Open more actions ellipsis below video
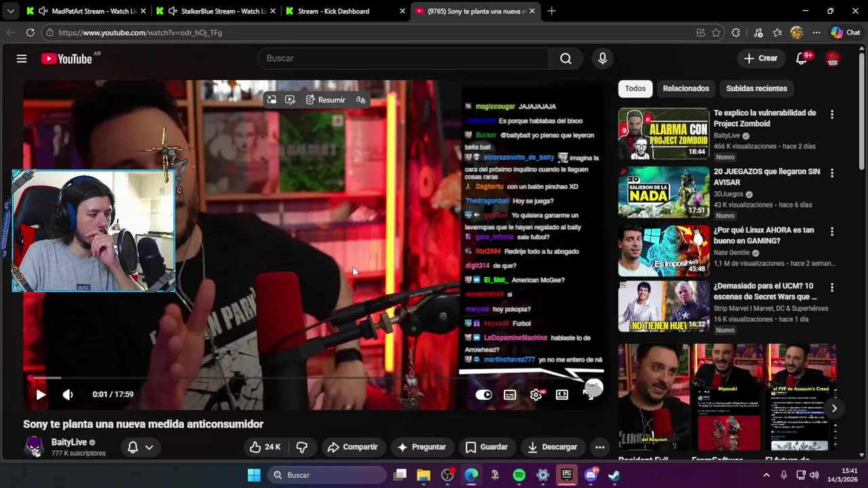 coord(599,447)
